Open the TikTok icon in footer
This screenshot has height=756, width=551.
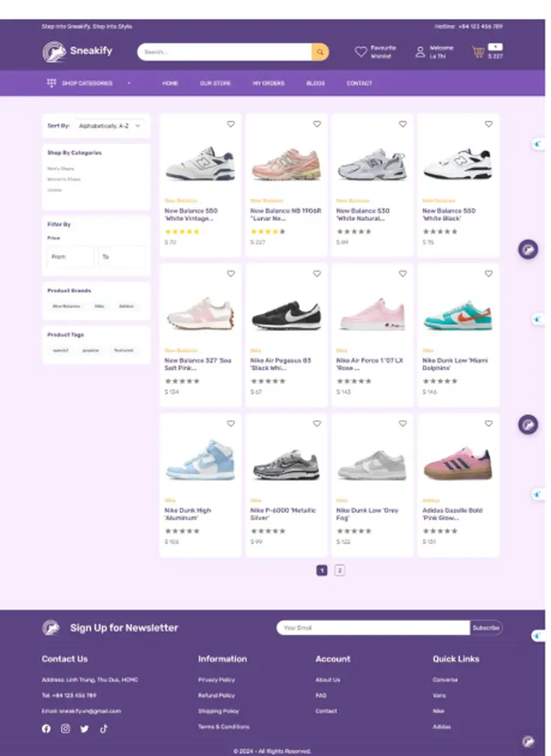[x=104, y=729]
